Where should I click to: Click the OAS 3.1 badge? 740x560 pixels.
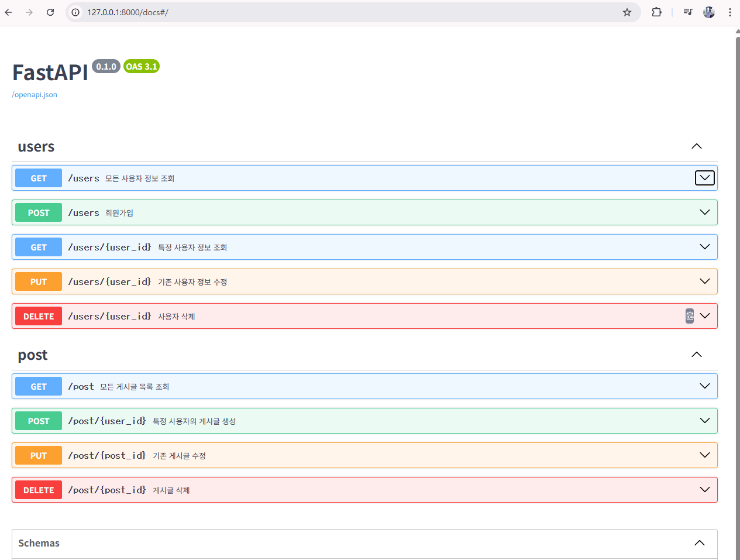click(142, 66)
